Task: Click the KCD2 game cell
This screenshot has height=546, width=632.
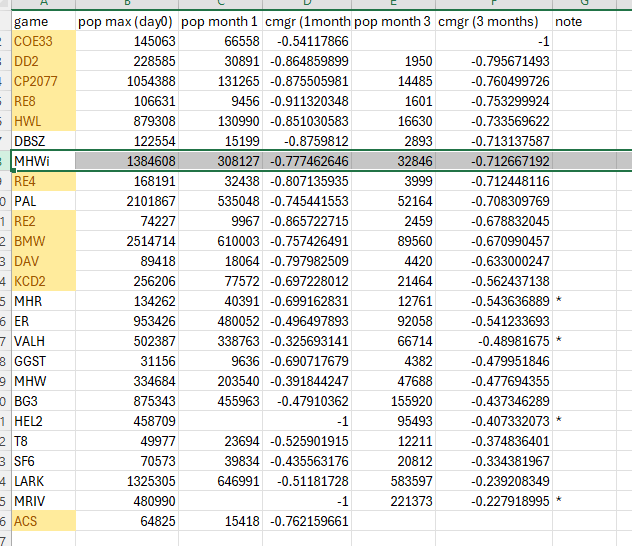Action: (44, 281)
